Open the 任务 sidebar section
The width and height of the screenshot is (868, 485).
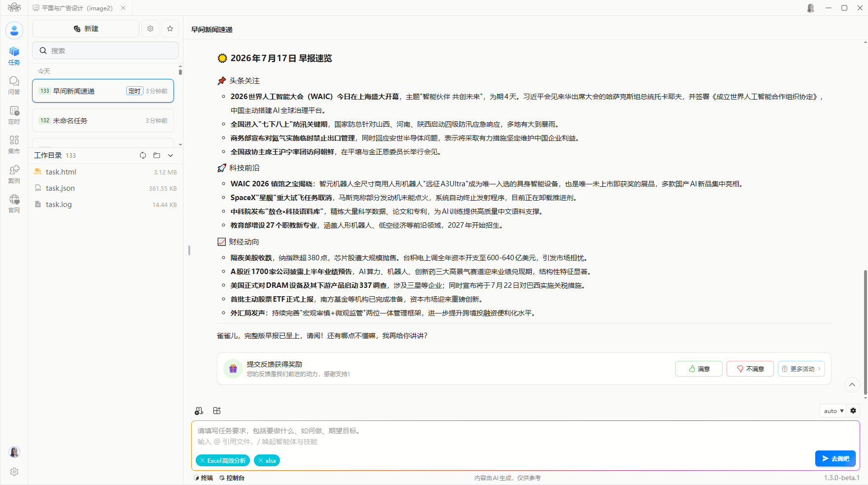point(14,56)
